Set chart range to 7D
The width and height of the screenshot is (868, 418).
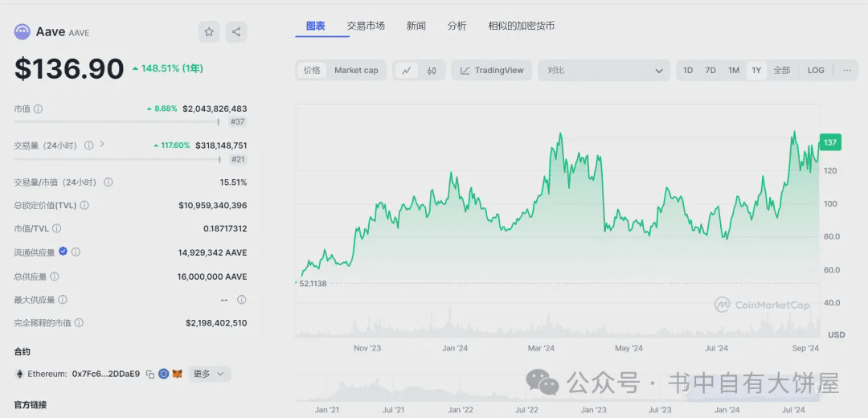tap(710, 70)
